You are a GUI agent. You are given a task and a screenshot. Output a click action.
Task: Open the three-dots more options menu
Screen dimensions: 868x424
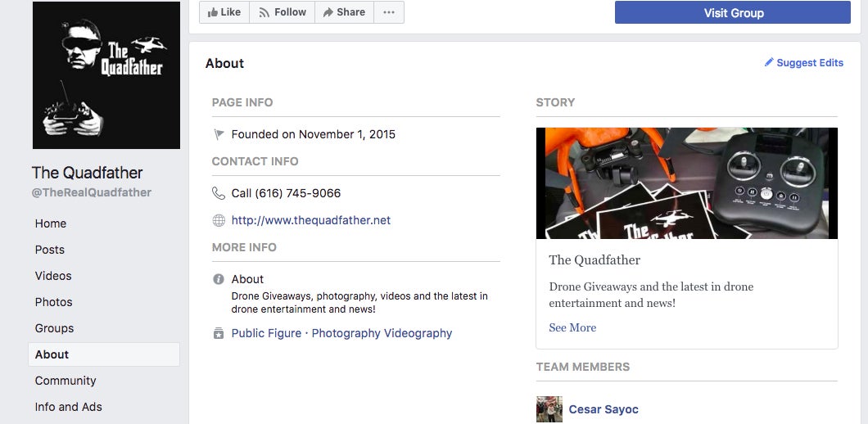point(389,12)
